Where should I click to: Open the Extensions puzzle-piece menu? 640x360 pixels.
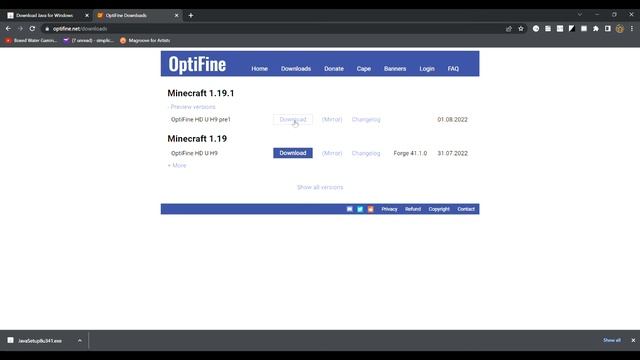coord(596,29)
